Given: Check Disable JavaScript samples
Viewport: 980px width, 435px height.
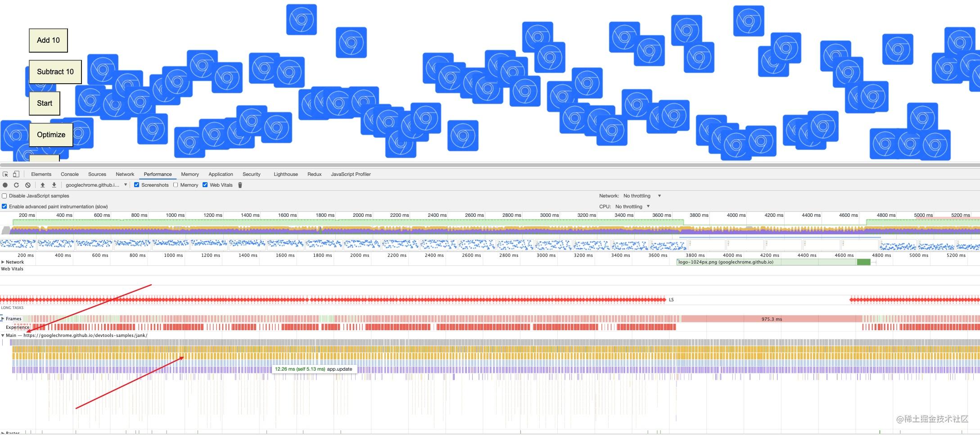Looking at the screenshot, I should (5, 196).
